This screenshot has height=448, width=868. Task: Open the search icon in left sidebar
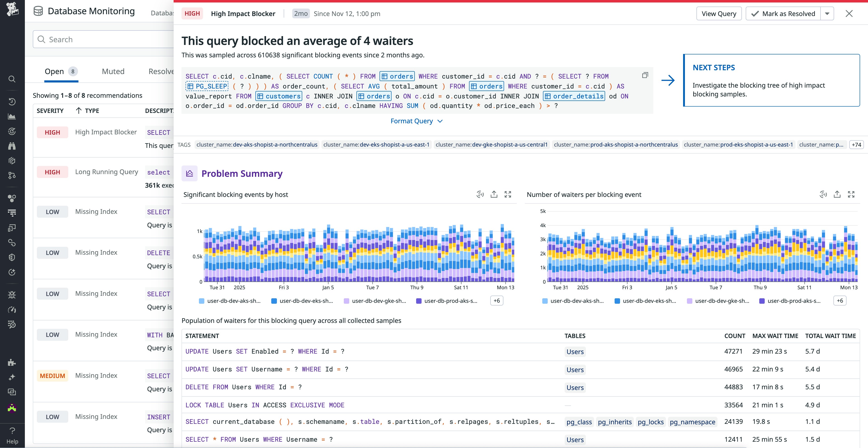[x=12, y=79]
